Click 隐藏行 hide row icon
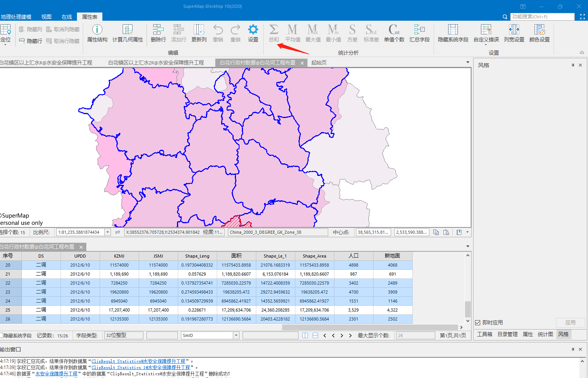The width and height of the screenshot is (588, 378). coord(21,41)
